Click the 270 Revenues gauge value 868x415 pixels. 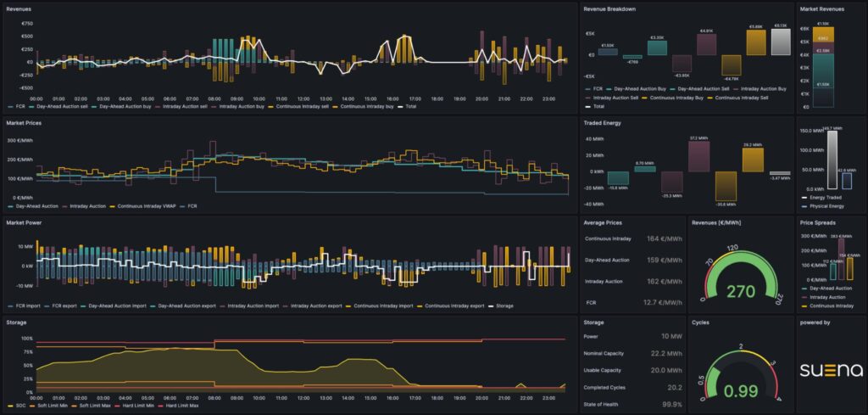click(741, 291)
